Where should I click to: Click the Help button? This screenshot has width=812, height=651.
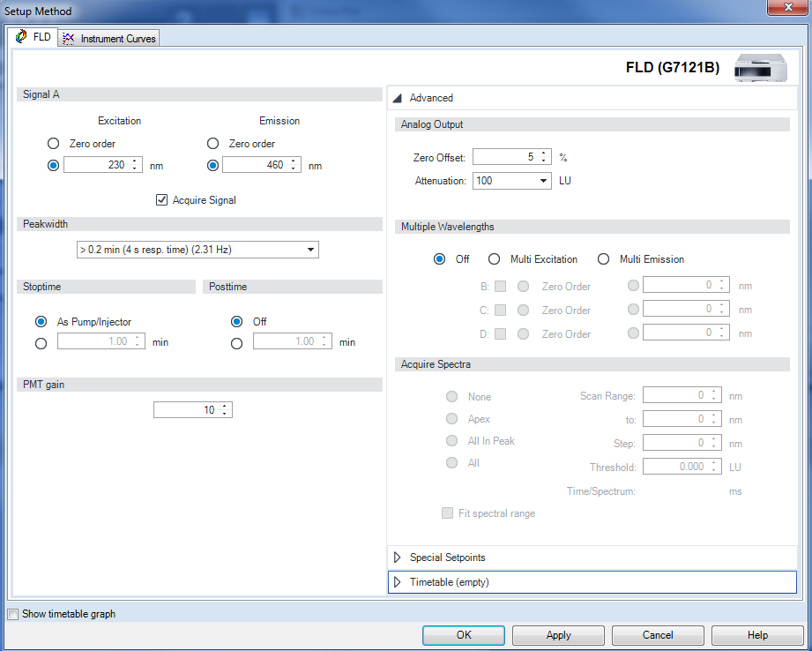[756, 634]
